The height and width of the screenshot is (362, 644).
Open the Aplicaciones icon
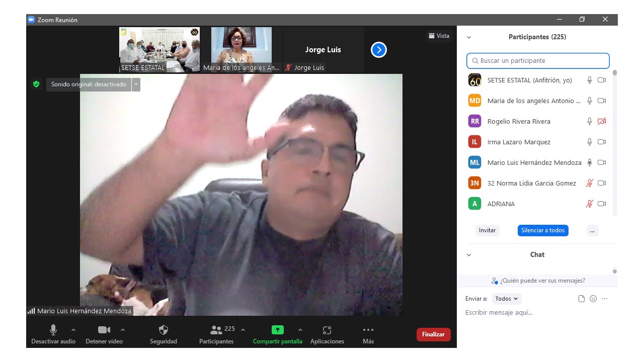pyautogui.click(x=327, y=330)
